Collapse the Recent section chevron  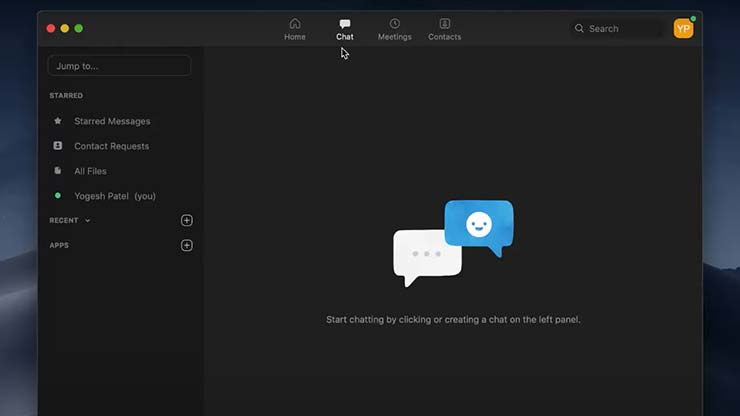click(87, 221)
